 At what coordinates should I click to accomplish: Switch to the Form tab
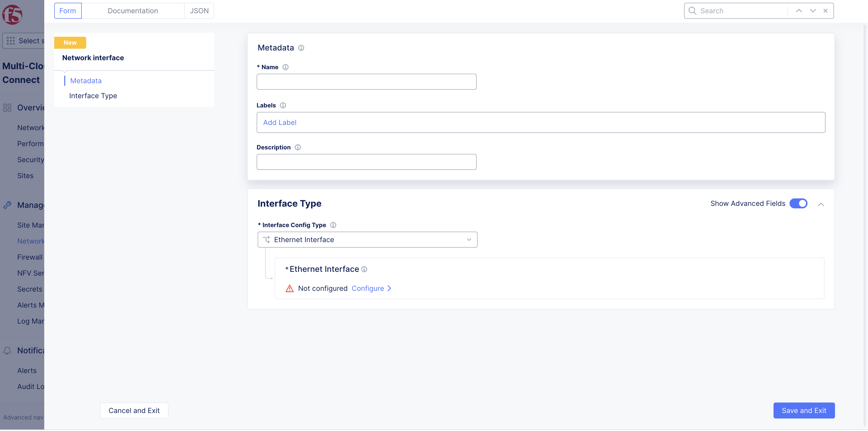tap(68, 11)
